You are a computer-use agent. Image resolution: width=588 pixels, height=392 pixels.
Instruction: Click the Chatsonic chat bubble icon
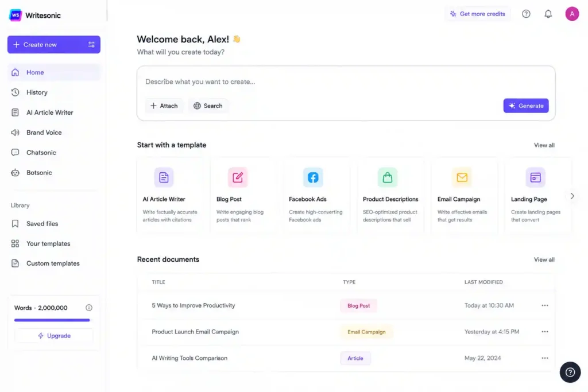(15, 153)
